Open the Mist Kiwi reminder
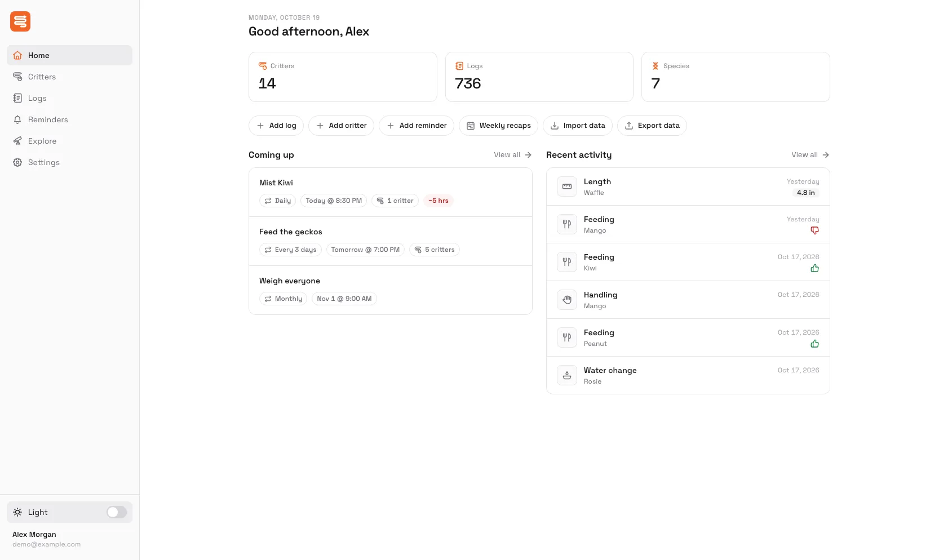 (x=391, y=192)
